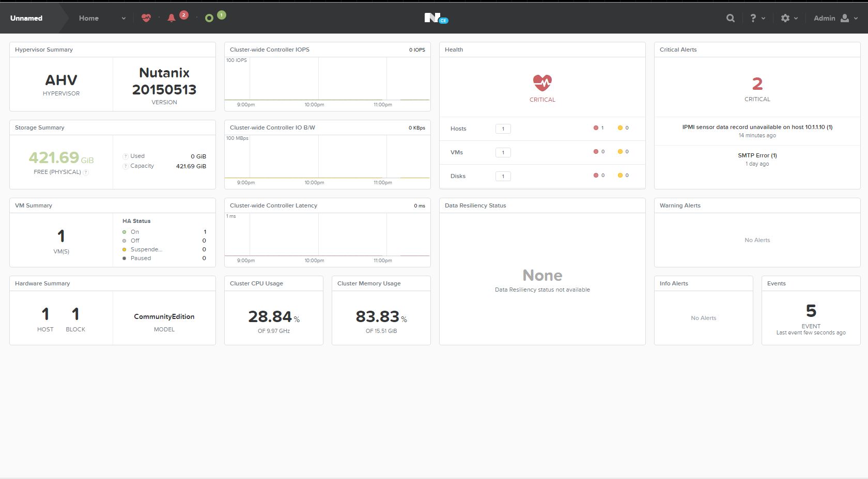Click the critical heart icon in Health
Image resolution: width=868 pixels, height=479 pixels.
point(542,83)
